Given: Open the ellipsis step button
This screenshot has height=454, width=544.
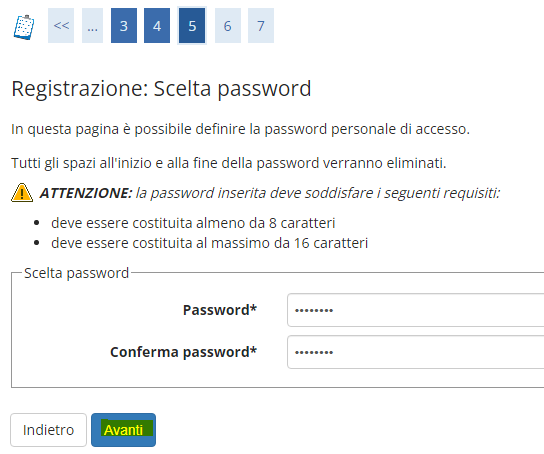Looking at the screenshot, I should (x=92, y=26).
